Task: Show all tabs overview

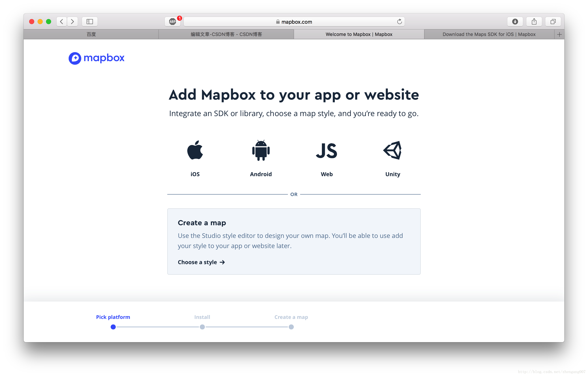Action: [553, 22]
